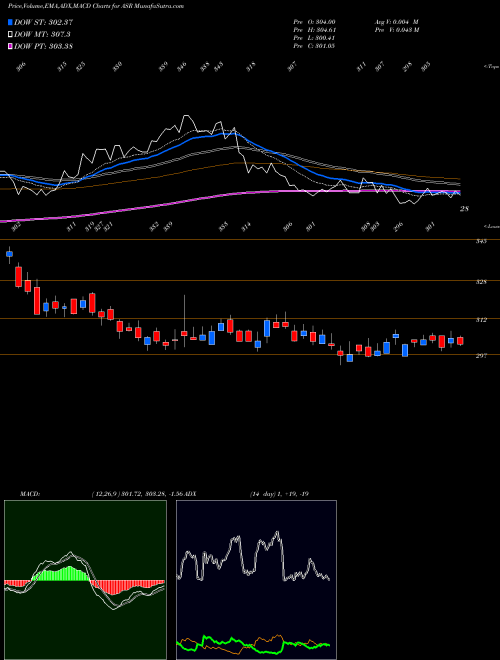Click the '296' bottom low label
The height and width of the screenshot is (660, 500).
coord(398,226)
